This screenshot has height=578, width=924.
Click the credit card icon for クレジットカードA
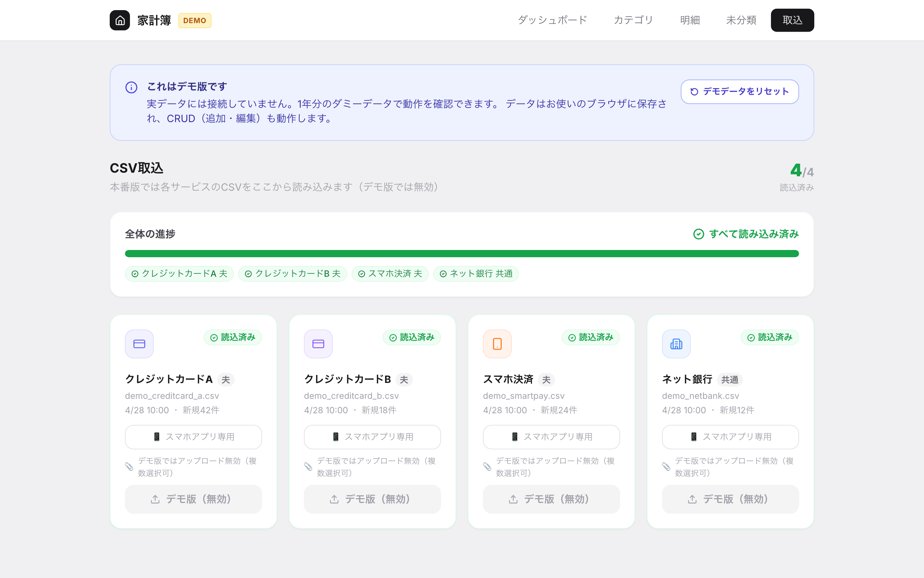[139, 344]
